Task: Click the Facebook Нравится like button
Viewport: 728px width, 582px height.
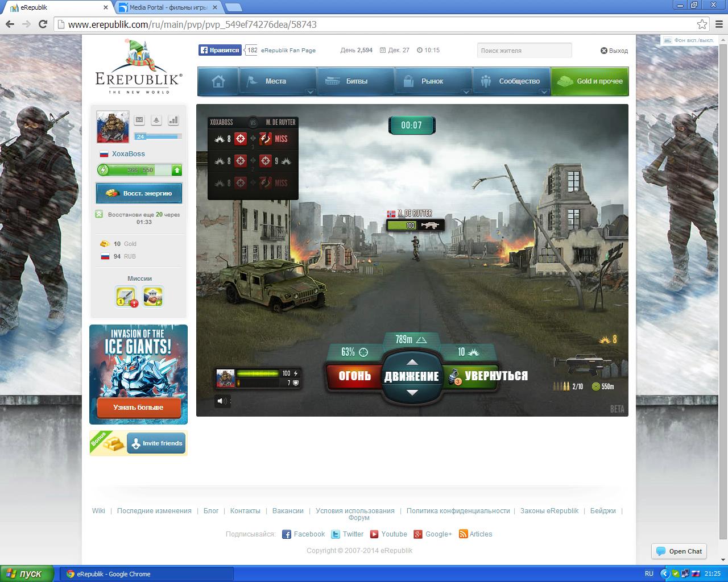Action: pyautogui.click(x=220, y=50)
